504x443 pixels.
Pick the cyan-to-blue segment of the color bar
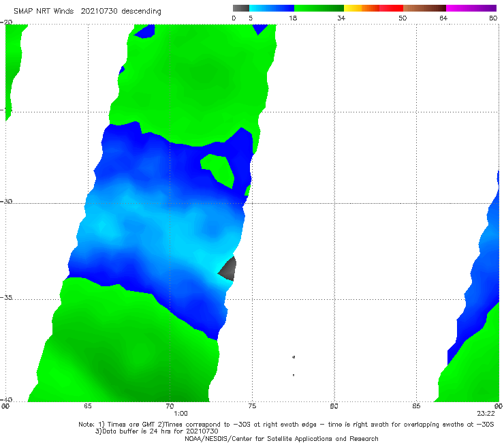(x=272, y=8)
